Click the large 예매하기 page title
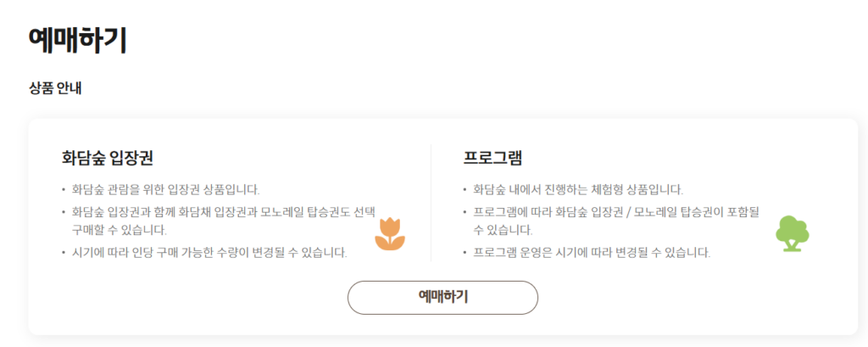 click(77, 41)
